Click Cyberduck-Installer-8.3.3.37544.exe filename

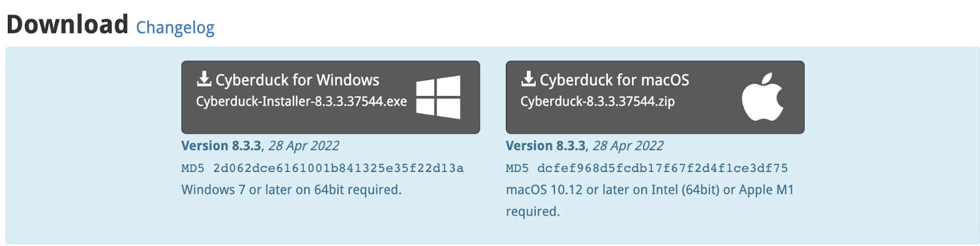tap(301, 102)
